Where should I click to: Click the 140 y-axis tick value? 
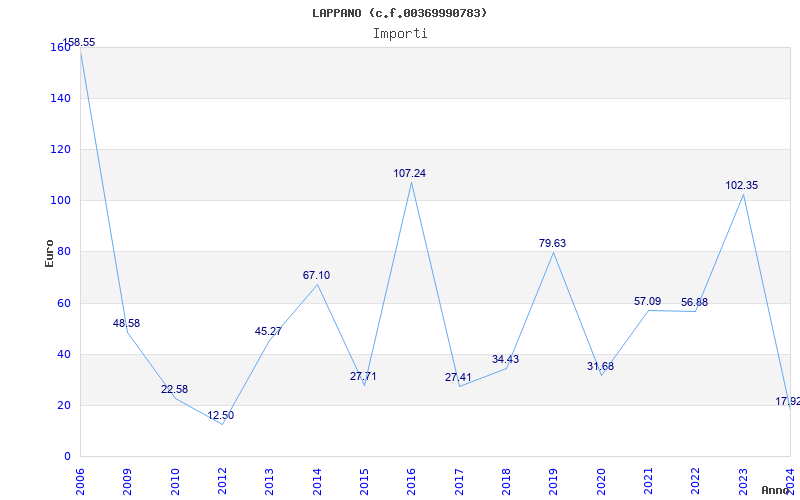tap(60, 98)
